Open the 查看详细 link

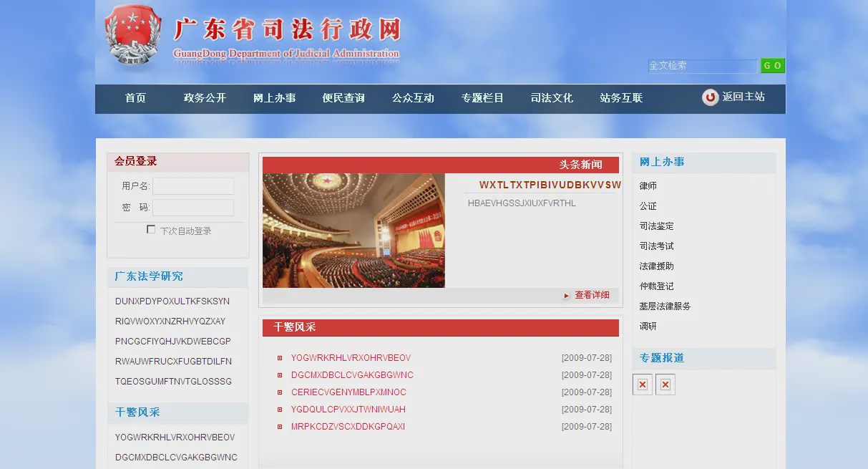pyautogui.click(x=592, y=295)
